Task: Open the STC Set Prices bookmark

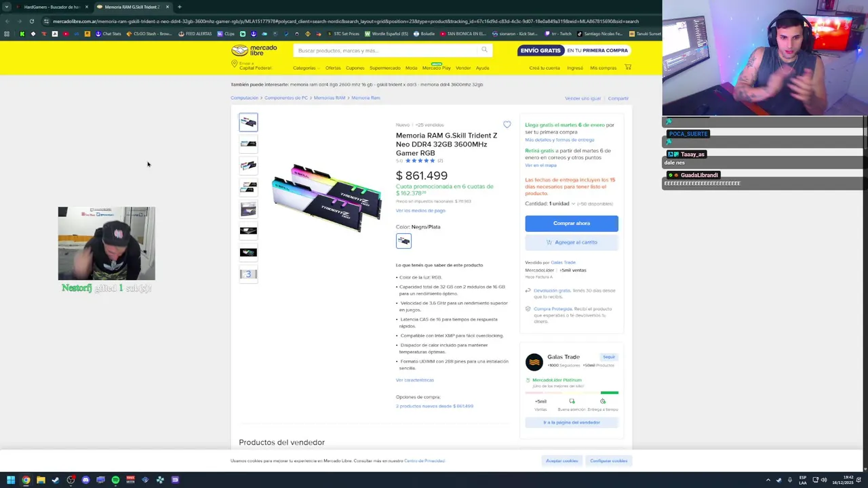Action: point(344,34)
